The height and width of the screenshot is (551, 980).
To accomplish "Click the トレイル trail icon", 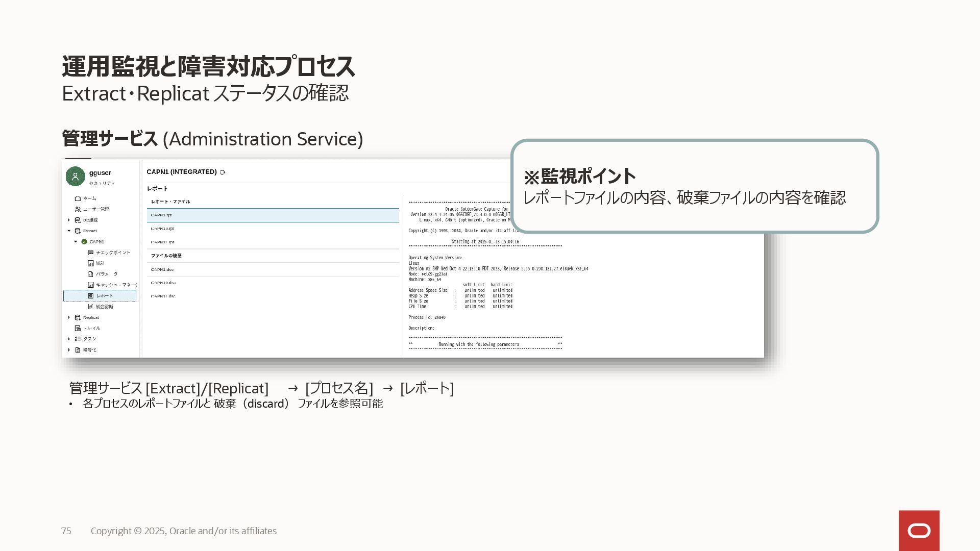I will (x=78, y=328).
